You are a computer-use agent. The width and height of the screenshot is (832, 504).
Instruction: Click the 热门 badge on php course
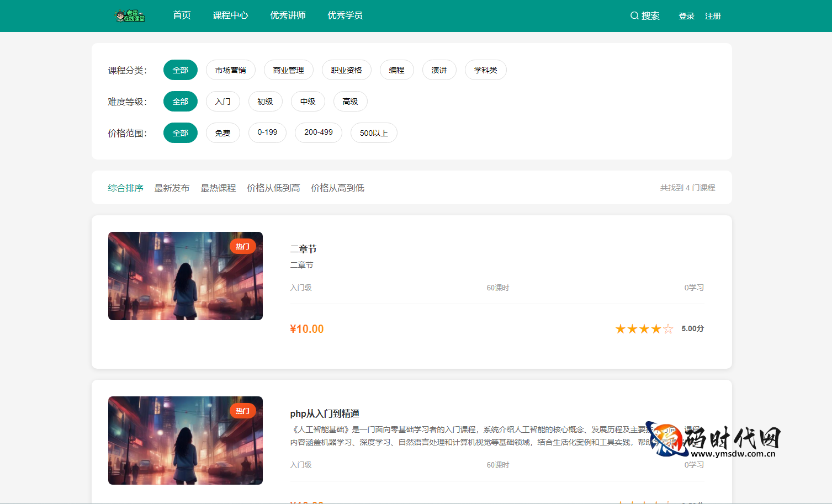coord(243,411)
